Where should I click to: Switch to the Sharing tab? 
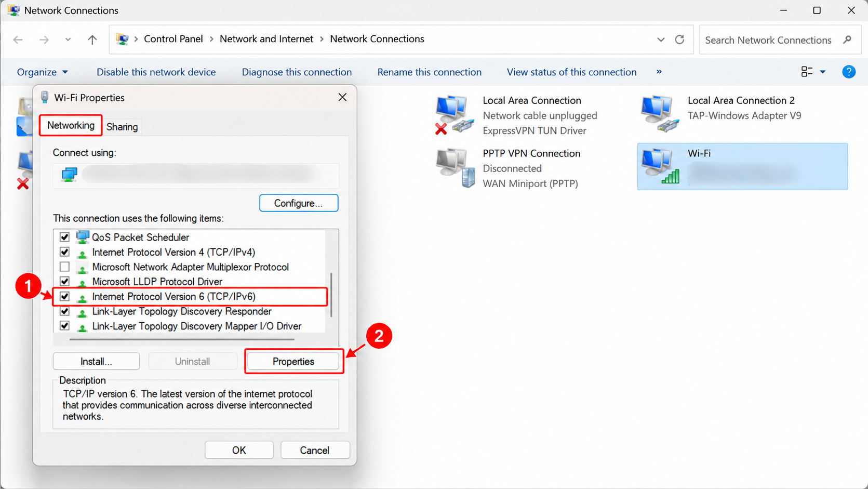point(122,127)
